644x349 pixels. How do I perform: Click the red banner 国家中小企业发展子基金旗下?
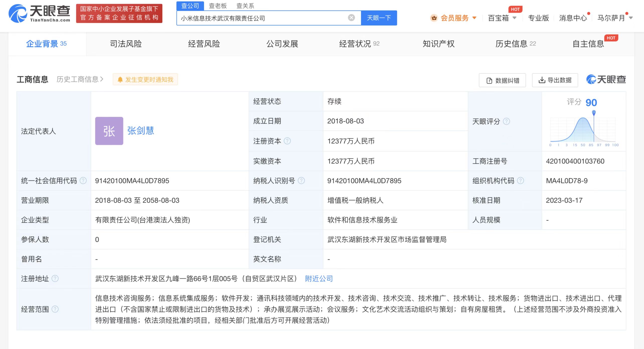click(x=119, y=13)
